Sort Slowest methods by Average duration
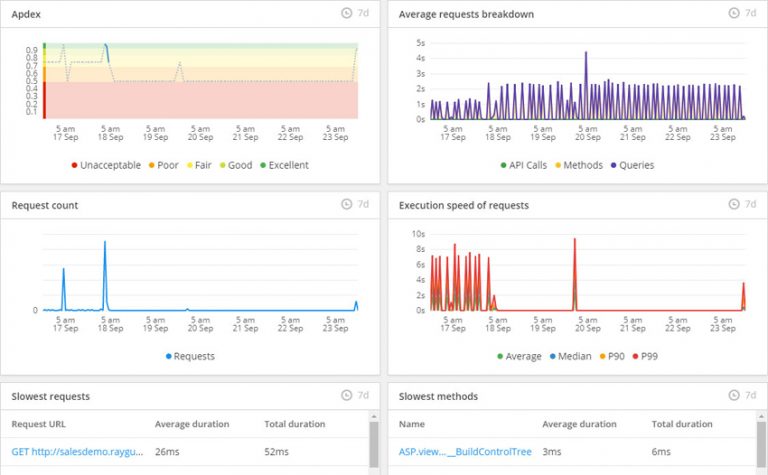 click(x=579, y=424)
